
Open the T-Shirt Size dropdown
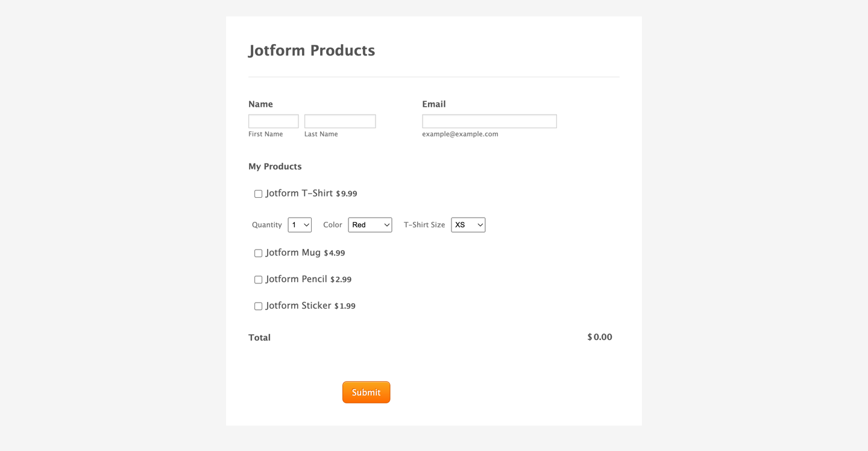(x=468, y=225)
